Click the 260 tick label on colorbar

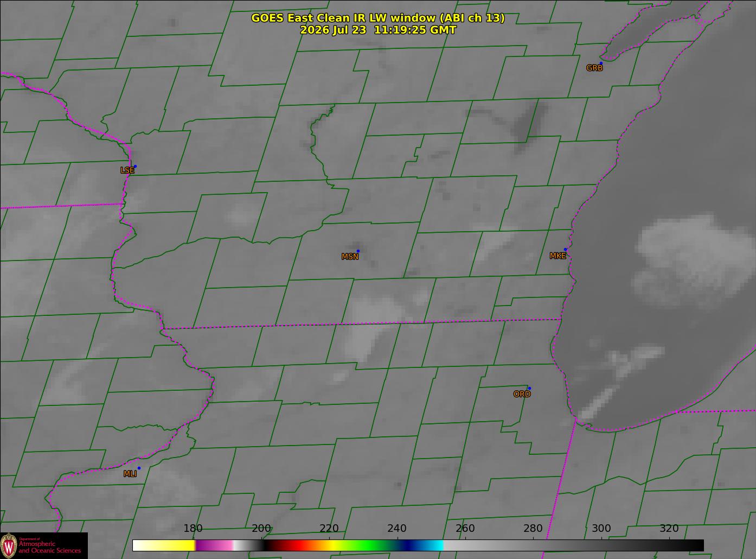[465, 528]
